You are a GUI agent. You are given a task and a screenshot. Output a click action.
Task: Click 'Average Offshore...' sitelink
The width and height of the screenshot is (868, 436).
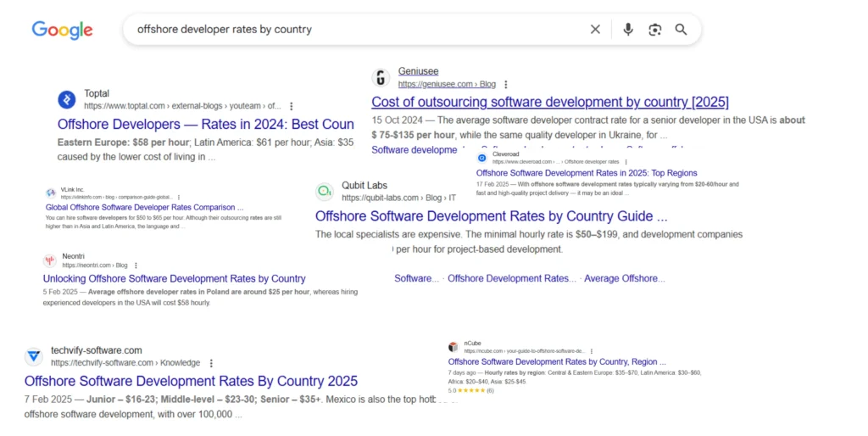coord(625,279)
